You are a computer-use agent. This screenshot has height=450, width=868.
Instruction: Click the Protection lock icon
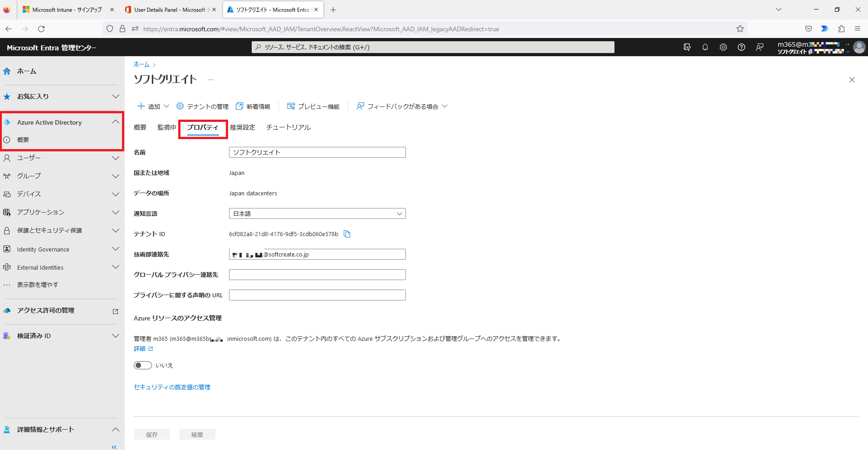click(x=7, y=230)
